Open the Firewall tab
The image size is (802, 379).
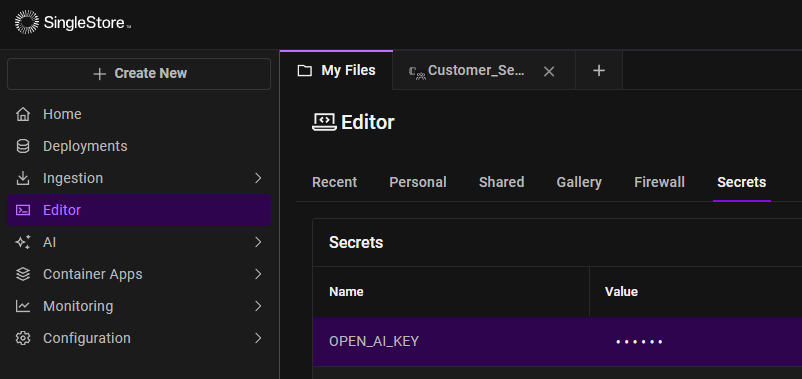click(659, 182)
